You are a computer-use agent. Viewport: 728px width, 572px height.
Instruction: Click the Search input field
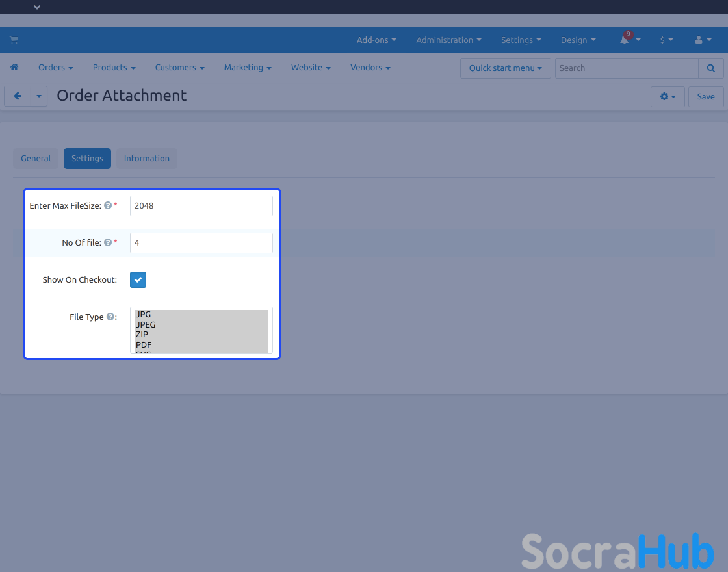coord(627,68)
